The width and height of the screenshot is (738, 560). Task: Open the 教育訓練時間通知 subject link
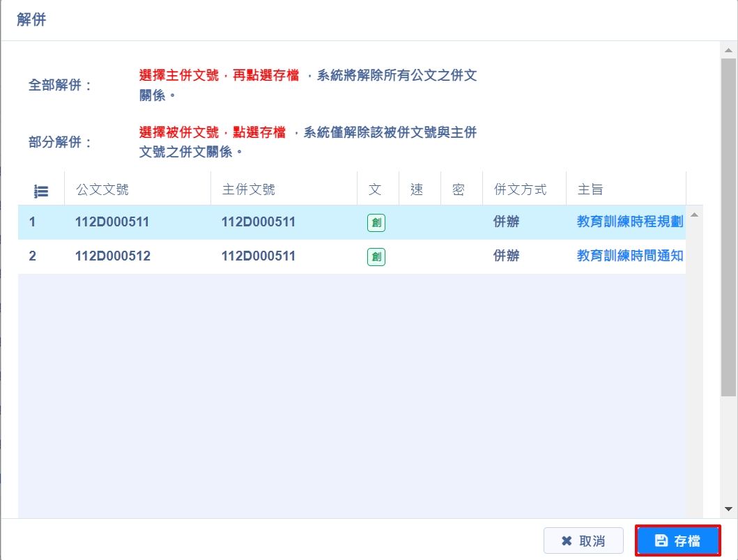pyautogui.click(x=630, y=256)
